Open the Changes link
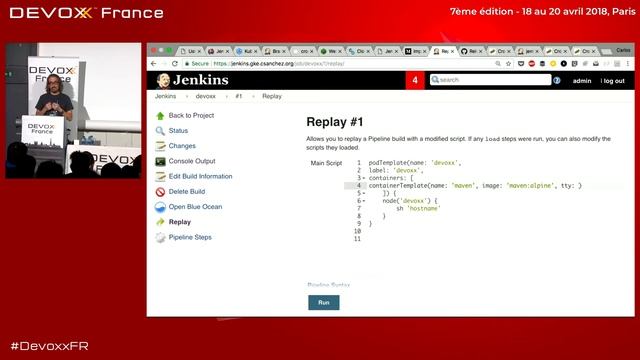The width and height of the screenshot is (640, 360). [182, 146]
